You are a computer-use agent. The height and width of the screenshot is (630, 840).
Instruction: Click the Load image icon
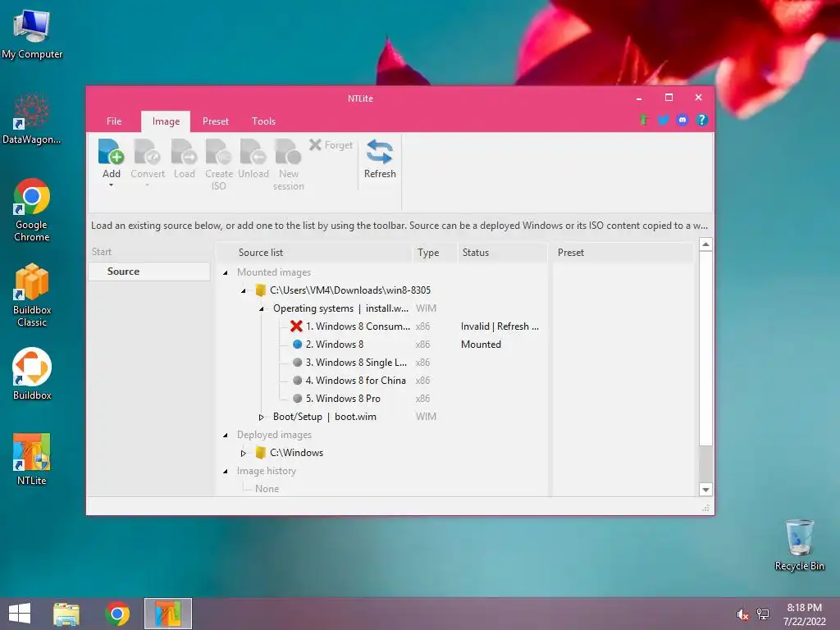click(184, 152)
